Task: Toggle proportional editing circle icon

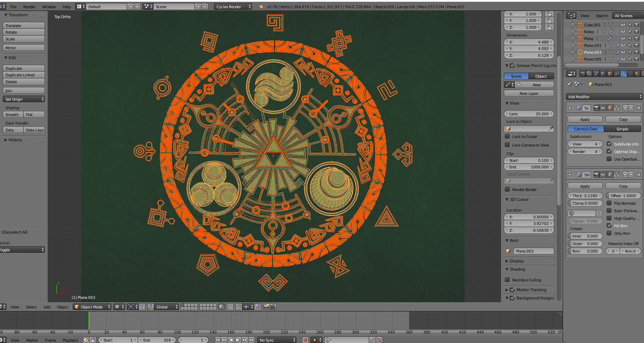Action: tap(230, 307)
